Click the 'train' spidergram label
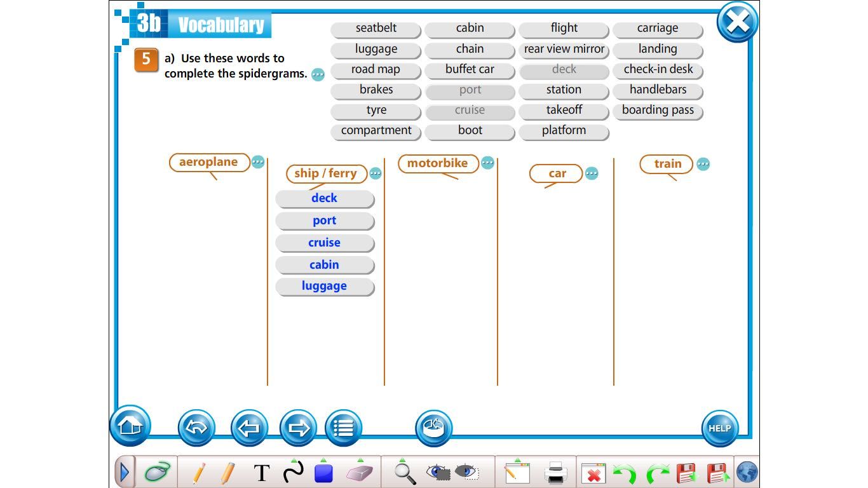Viewport: 868px width, 488px height. pyautogui.click(x=667, y=164)
